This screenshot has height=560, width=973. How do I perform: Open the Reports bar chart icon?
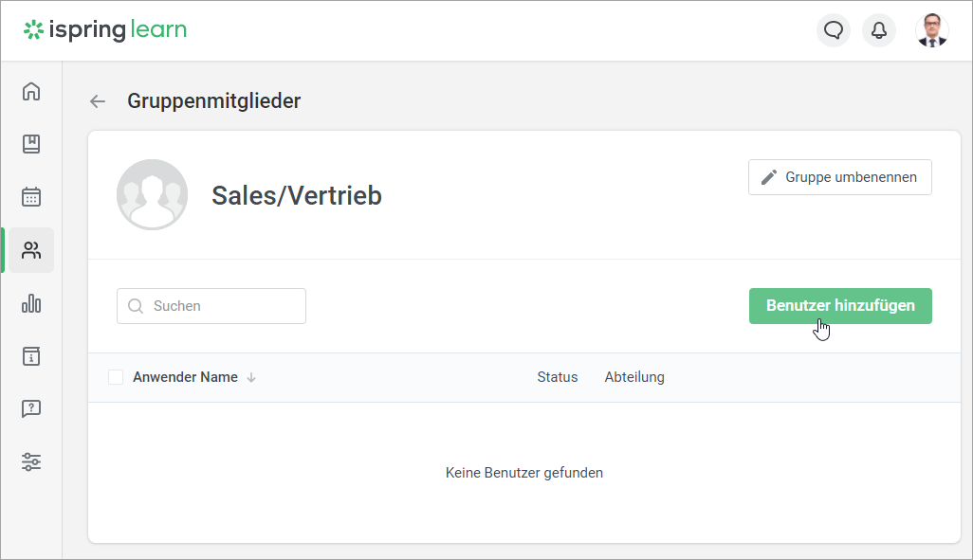tap(31, 303)
